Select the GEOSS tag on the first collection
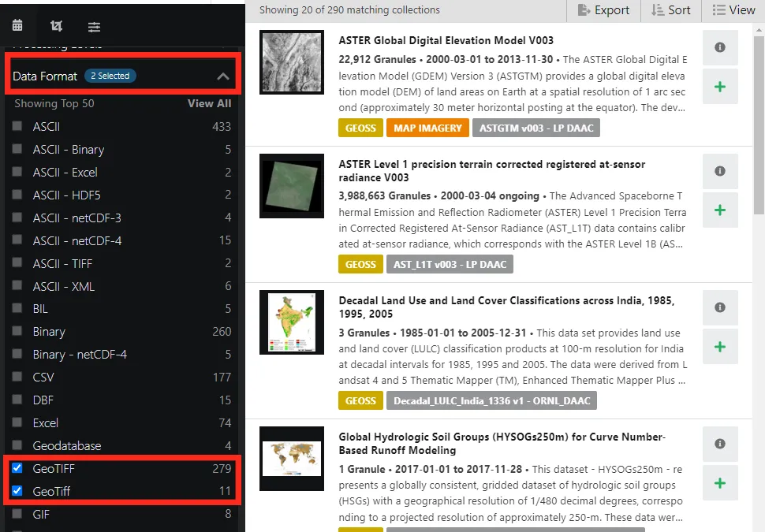The image size is (765, 532). (x=360, y=127)
